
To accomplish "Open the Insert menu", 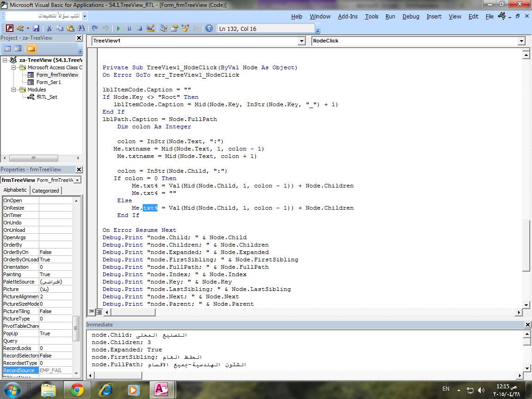I will pyautogui.click(x=434, y=16).
